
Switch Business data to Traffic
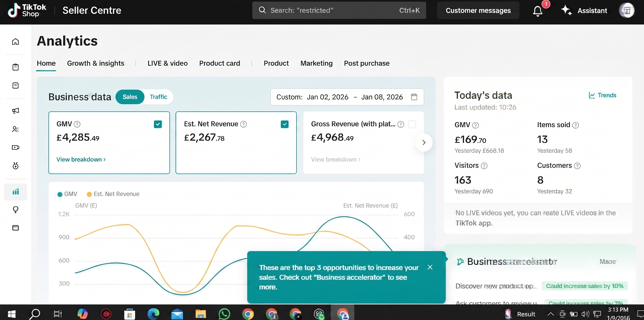[159, 97]
